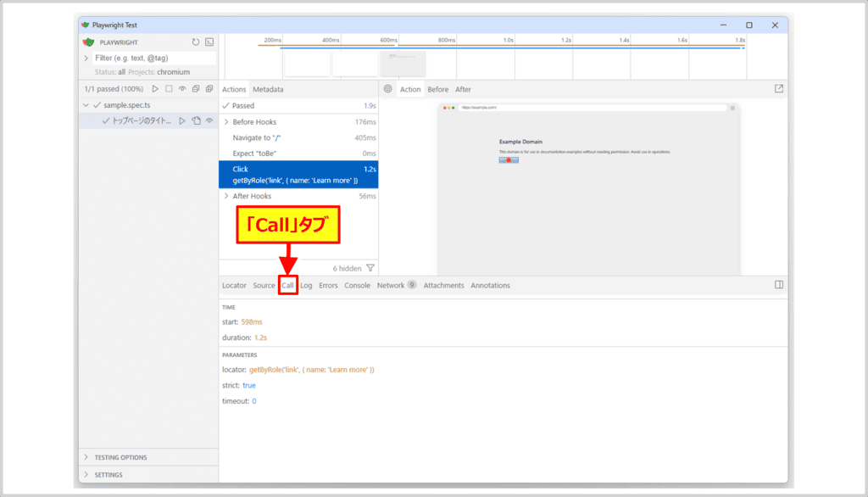Collapse the sample.spec.ts tree node

click(86, 105)
